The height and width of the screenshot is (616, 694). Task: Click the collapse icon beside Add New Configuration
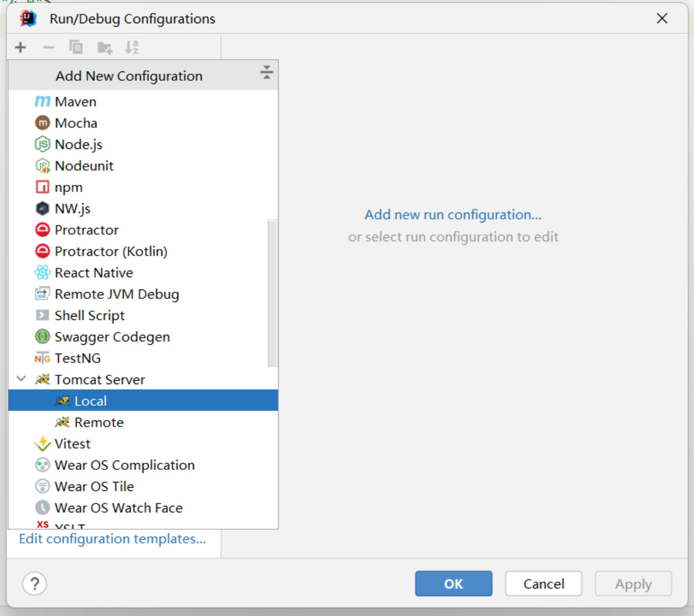click(266, 73)
